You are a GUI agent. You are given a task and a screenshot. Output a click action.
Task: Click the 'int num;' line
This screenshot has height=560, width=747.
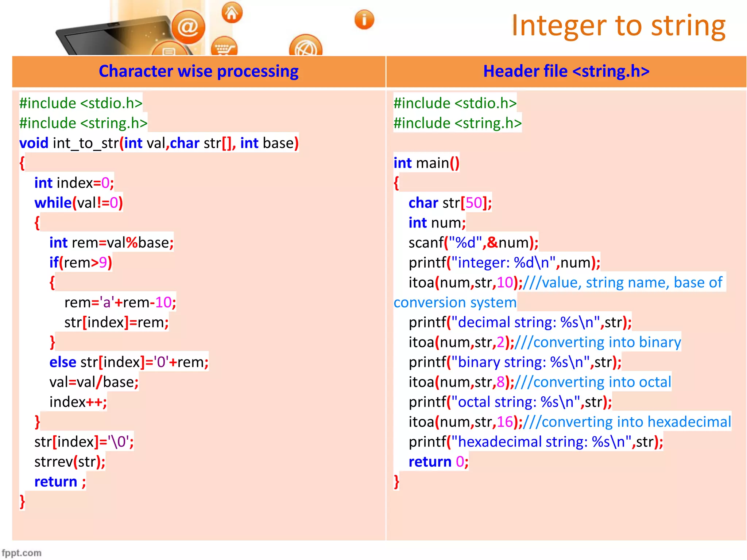(x=437, y=223)
